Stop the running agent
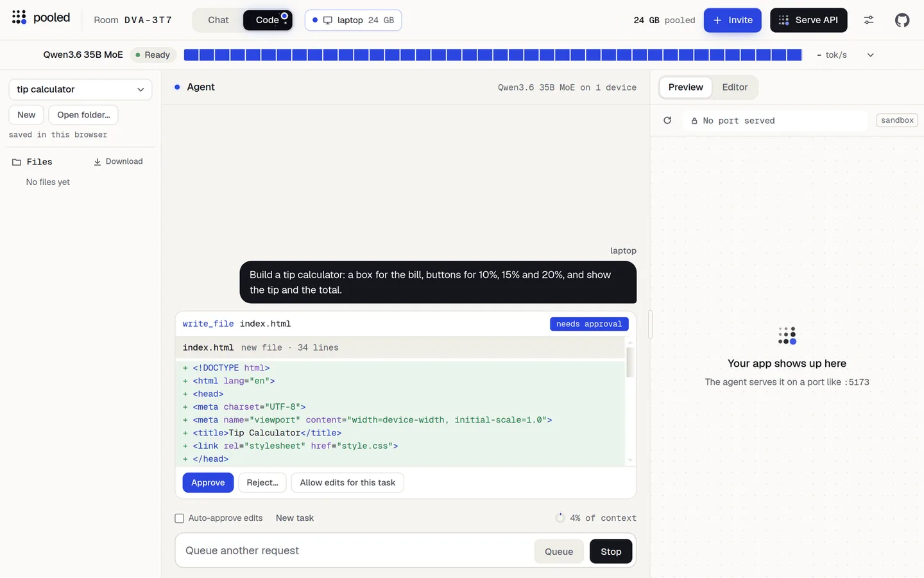Screen dimensions: 924x578 (611, 551)
